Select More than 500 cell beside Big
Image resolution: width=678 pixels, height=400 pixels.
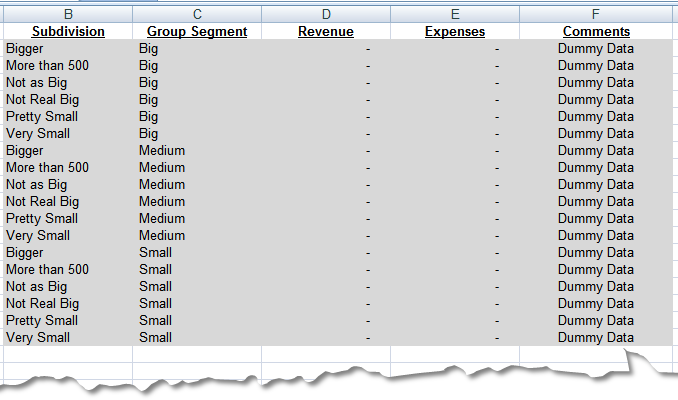click(x=68, y=65)
